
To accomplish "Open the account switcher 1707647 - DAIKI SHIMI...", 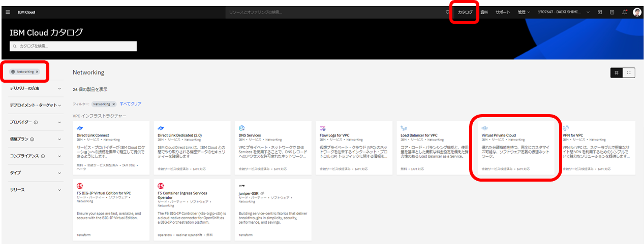I will tap(563, 12).
